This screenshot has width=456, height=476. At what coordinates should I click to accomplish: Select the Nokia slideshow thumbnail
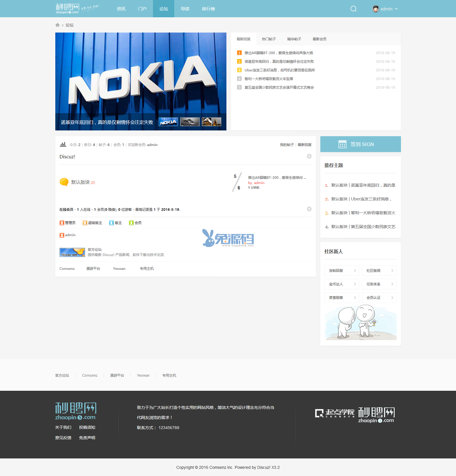(x=168, y=122)
